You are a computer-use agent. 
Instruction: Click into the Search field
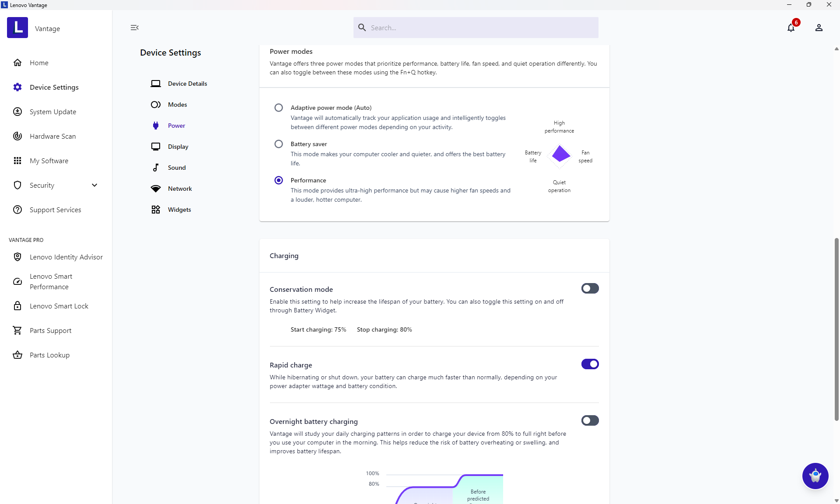481,28
